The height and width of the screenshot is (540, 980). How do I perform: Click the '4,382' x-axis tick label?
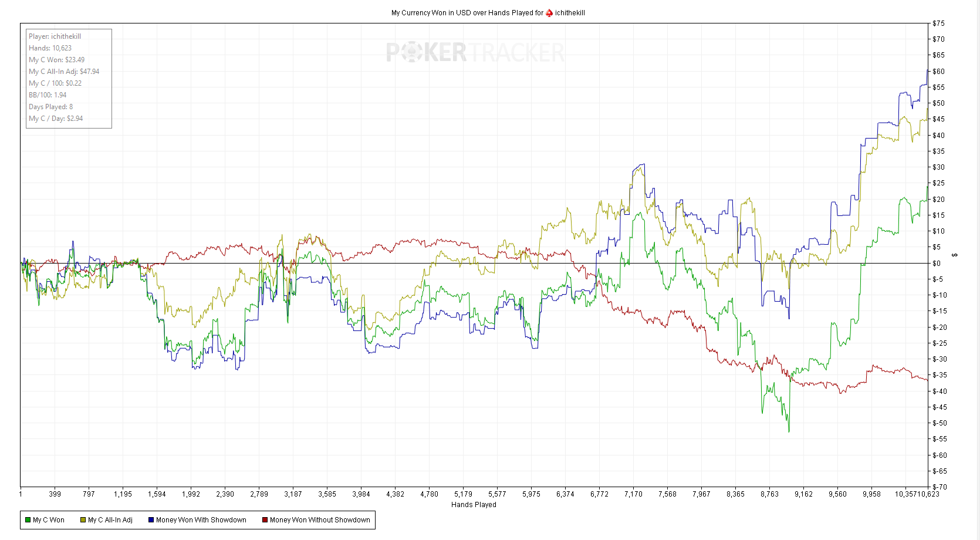(x=395, y=494)
